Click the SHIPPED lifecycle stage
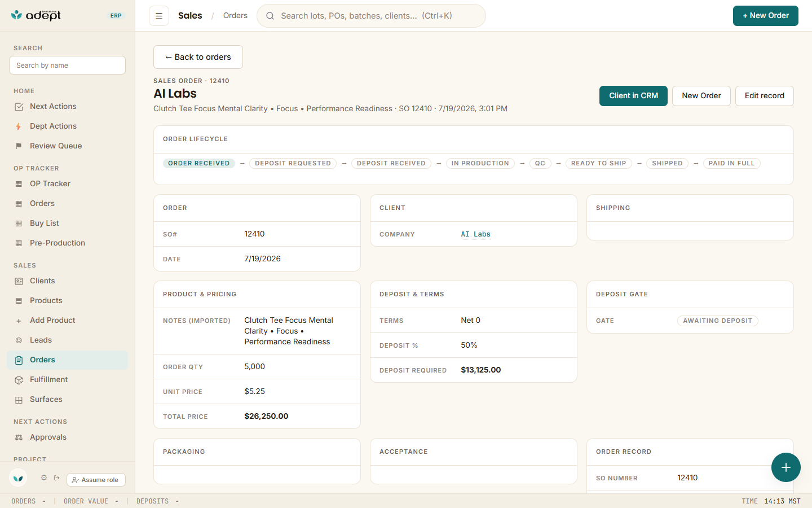This screenshot has width=812, height=508. 667,164
